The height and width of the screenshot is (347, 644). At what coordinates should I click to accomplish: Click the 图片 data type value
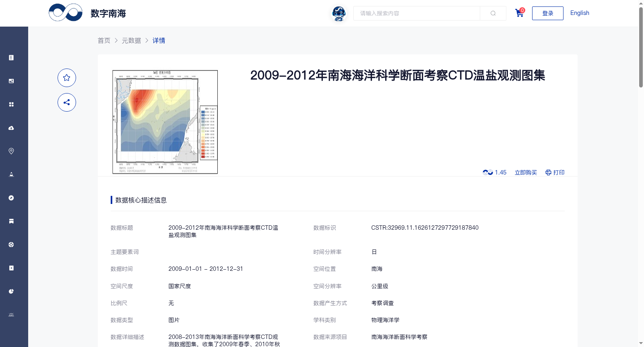pyautogui.click(x=174, y=320)
